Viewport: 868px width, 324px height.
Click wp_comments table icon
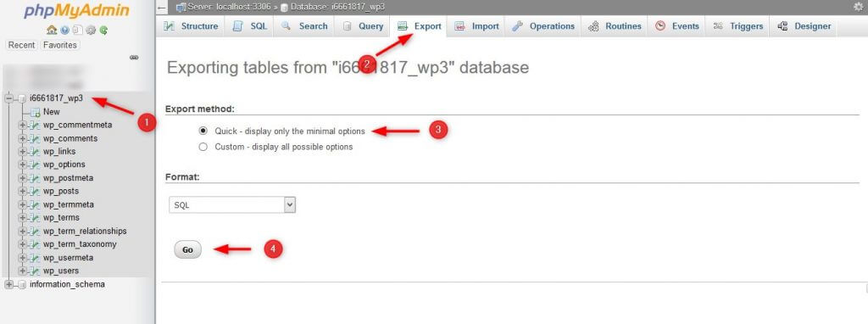click(x=35, y=138)
